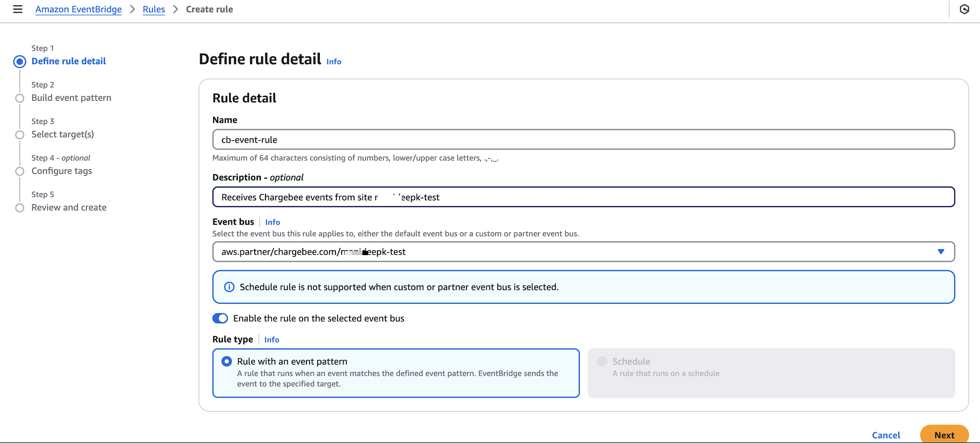Open Info link next to Rule type
The width and height of the screenshot is (980, 444).
click(x=271, y=340)
